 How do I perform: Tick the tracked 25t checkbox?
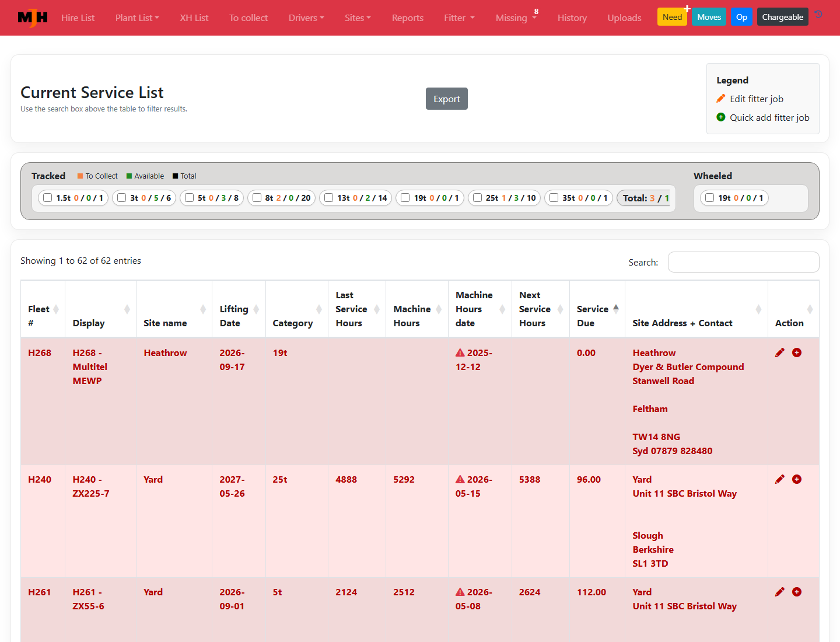(x=477, y=198)
